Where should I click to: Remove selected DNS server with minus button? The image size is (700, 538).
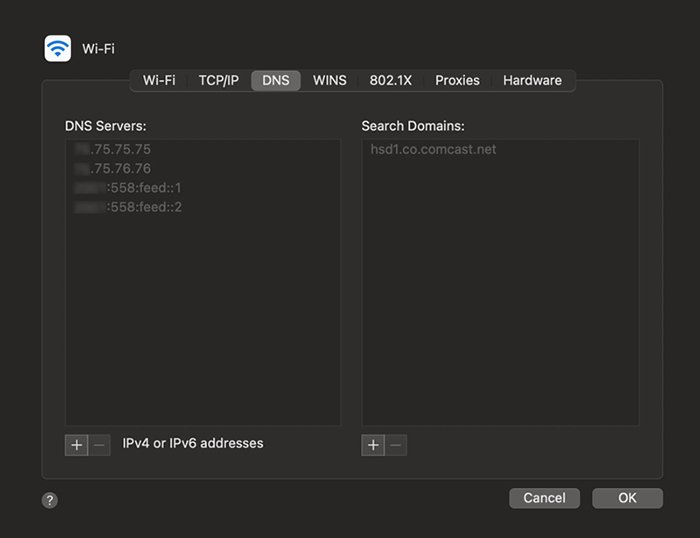[x=99, y=445]
